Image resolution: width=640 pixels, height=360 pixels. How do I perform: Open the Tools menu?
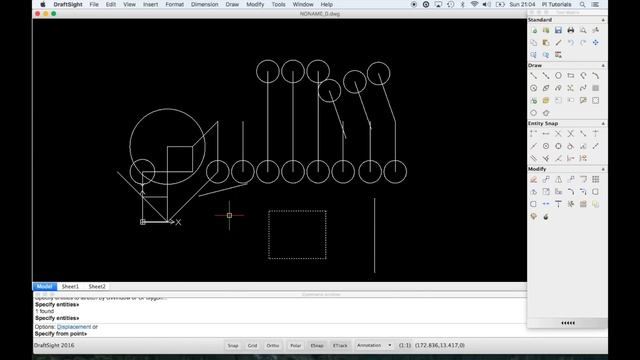[x=278, y=4]
